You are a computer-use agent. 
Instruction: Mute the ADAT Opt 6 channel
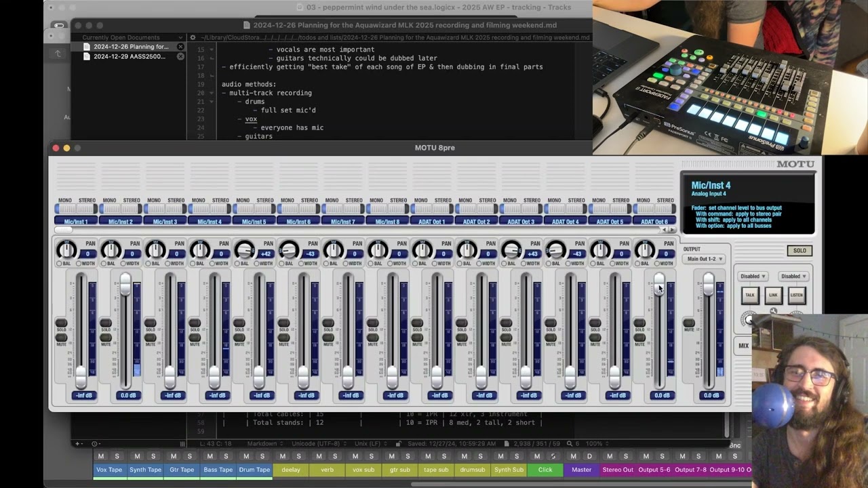click(x=639, y=338)
